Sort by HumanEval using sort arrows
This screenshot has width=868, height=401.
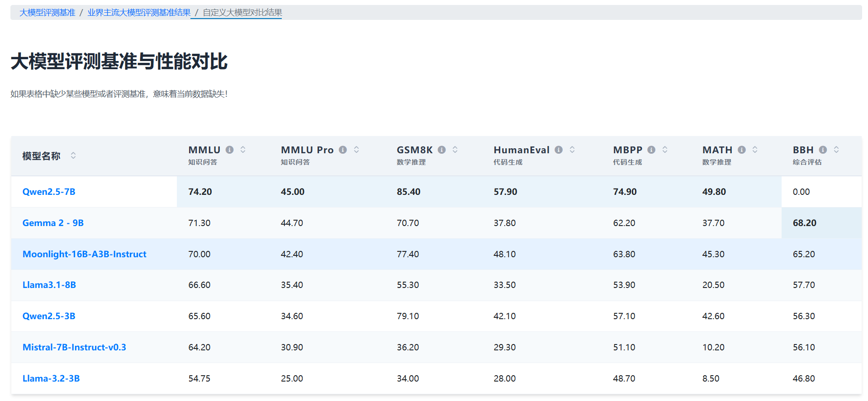coord(572,150)
